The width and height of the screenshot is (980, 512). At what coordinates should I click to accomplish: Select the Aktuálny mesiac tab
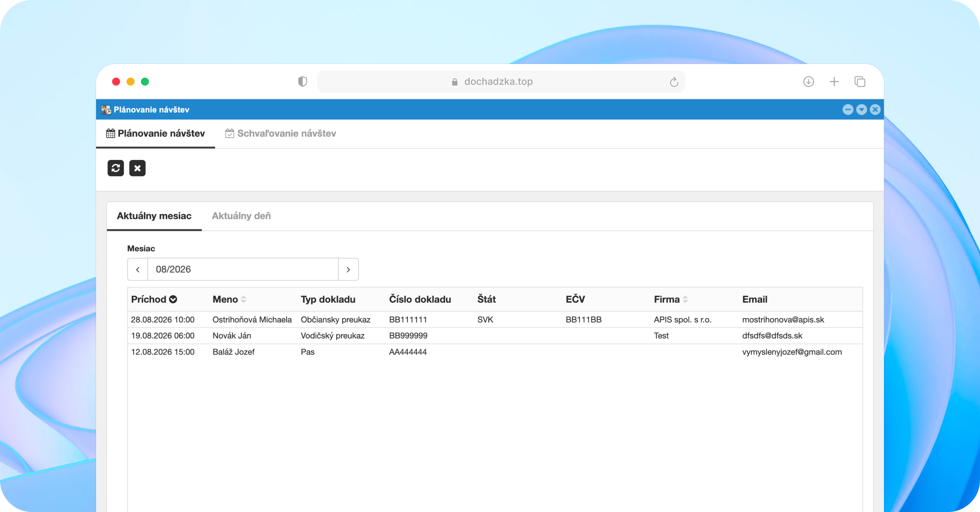(x=154, y=216)
